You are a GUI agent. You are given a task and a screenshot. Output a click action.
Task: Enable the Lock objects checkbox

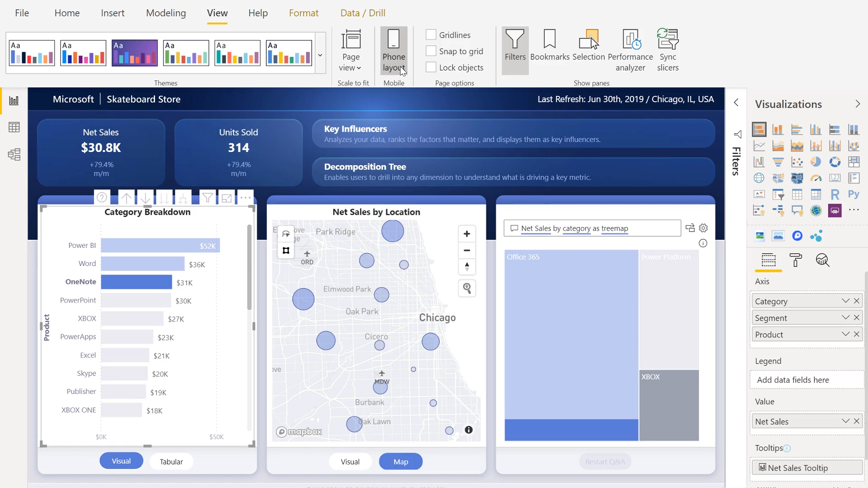(431, 67)
